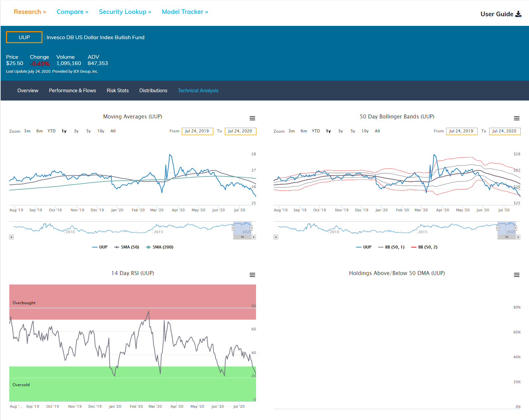Click Moving Averages navigator scrollbar thumb
Screen dimensions: 529x420
(x=242, y=237)
